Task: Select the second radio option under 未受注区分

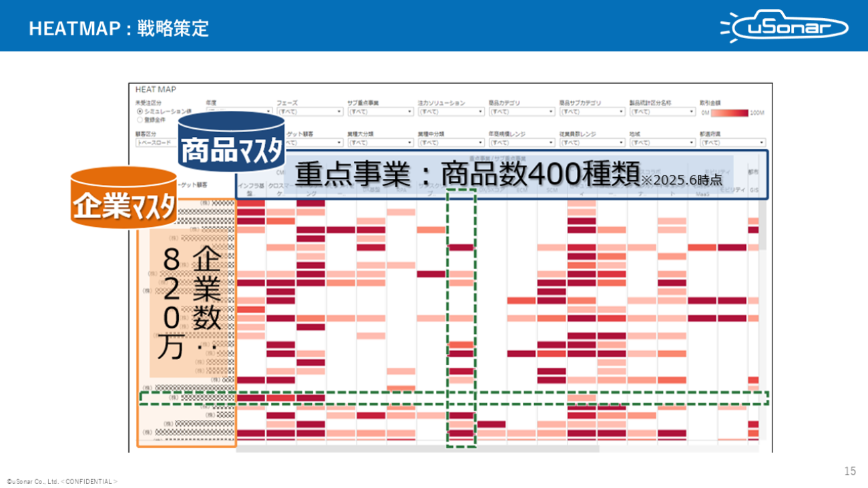Action: pos(140,120)
